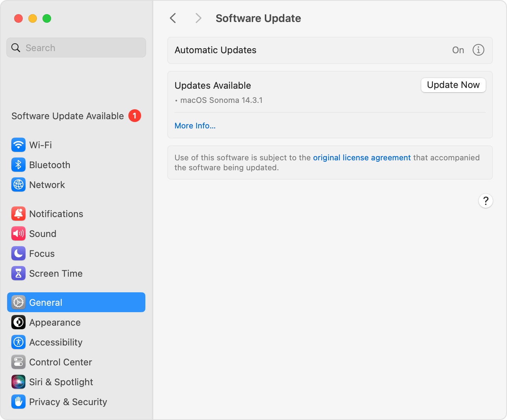
Task: View Automatic Updates details via info icon
Action: (478, 50)
